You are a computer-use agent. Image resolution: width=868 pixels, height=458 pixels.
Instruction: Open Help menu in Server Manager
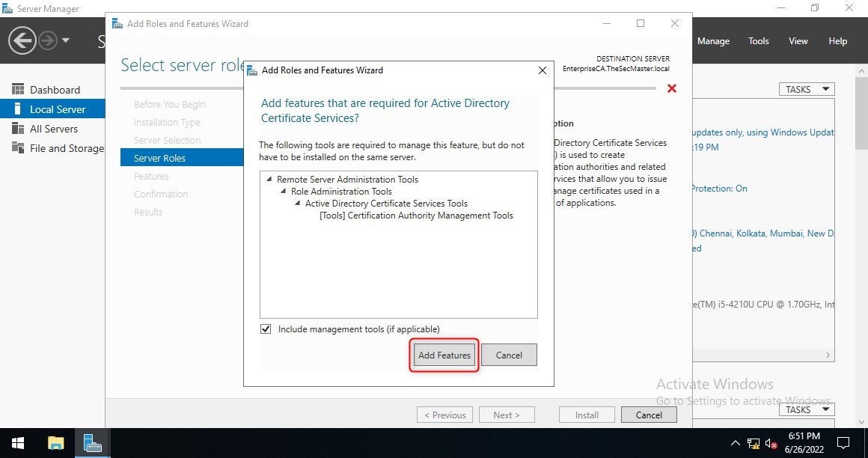[x=837, y=41]
